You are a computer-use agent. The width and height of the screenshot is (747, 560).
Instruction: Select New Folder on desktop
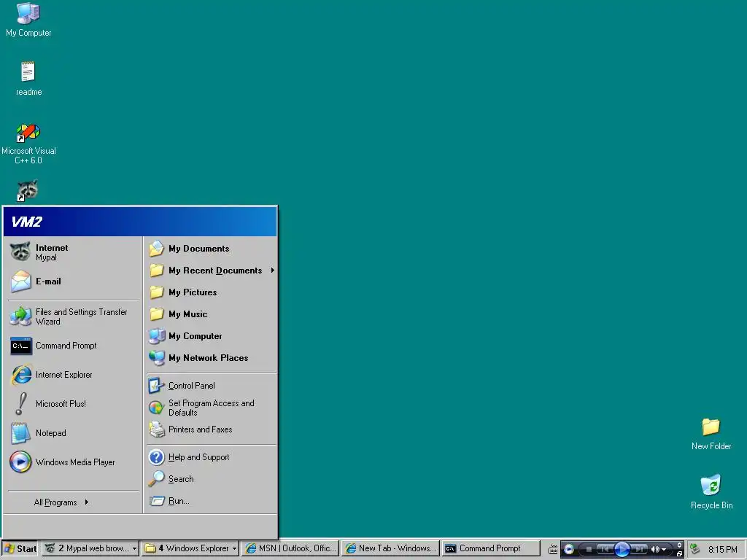pos(711,435)
